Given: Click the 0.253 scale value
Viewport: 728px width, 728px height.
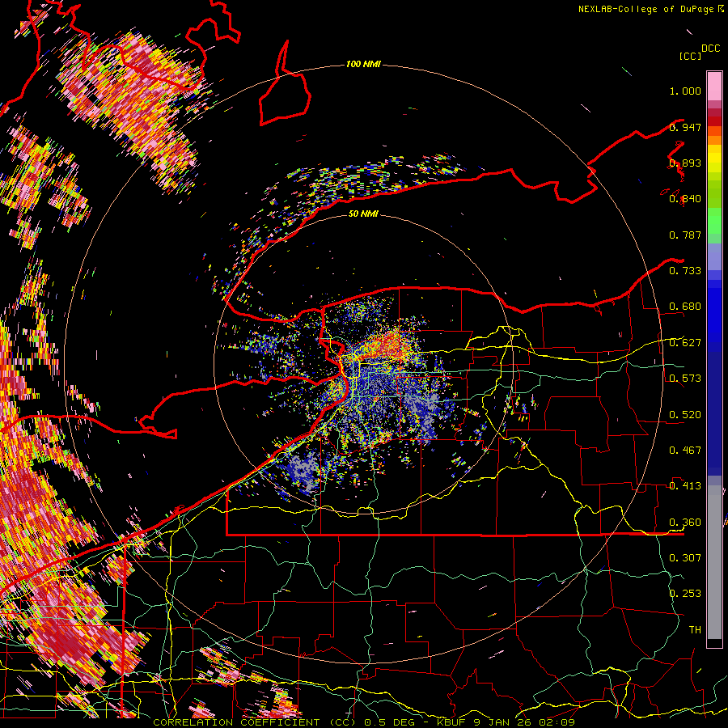Looking at the screenshot, I should click(685, 594).
